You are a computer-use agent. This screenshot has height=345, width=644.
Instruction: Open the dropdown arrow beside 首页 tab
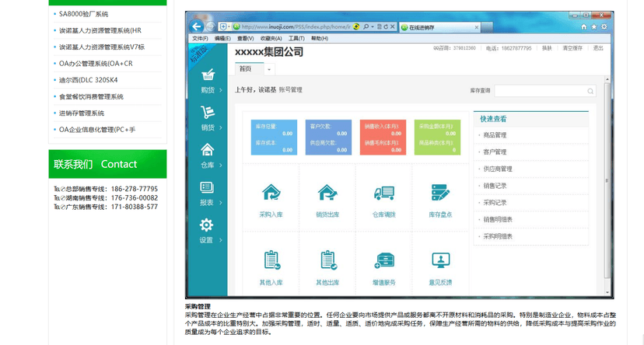(269, 69)
